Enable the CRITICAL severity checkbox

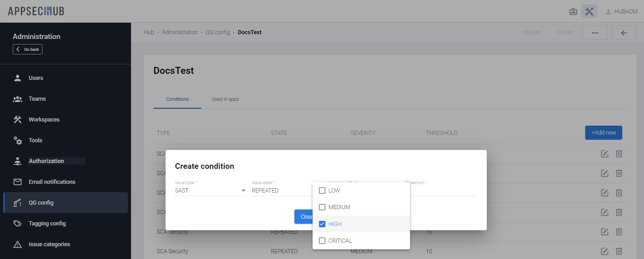pyautogui.click(x=322, y=241)
